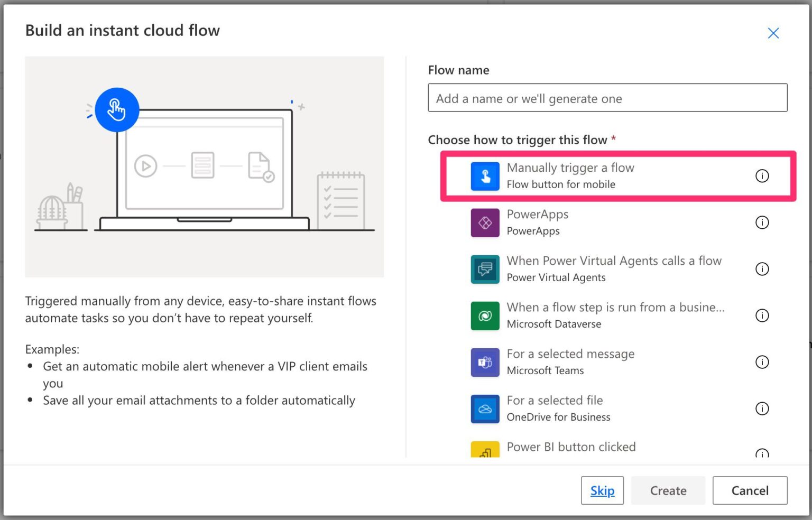Open info for the selected message trigger
The width and height of the screenshot is (812, 520).
click(762, 362)
